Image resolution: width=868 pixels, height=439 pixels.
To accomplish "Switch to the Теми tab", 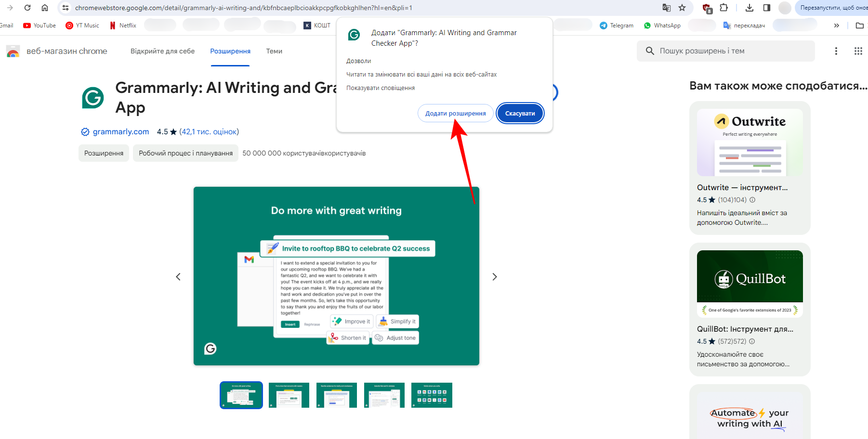I will 274,51.
